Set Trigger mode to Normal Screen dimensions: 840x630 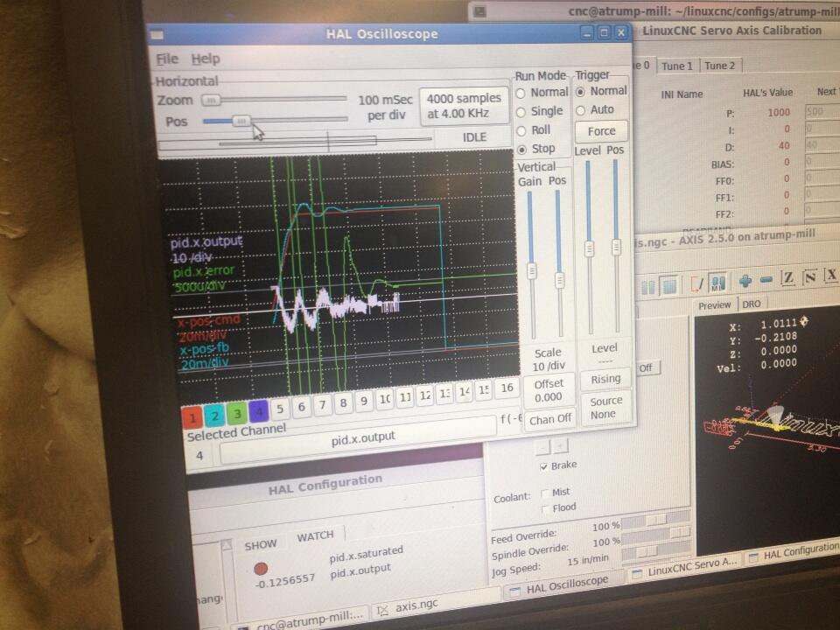580,92
